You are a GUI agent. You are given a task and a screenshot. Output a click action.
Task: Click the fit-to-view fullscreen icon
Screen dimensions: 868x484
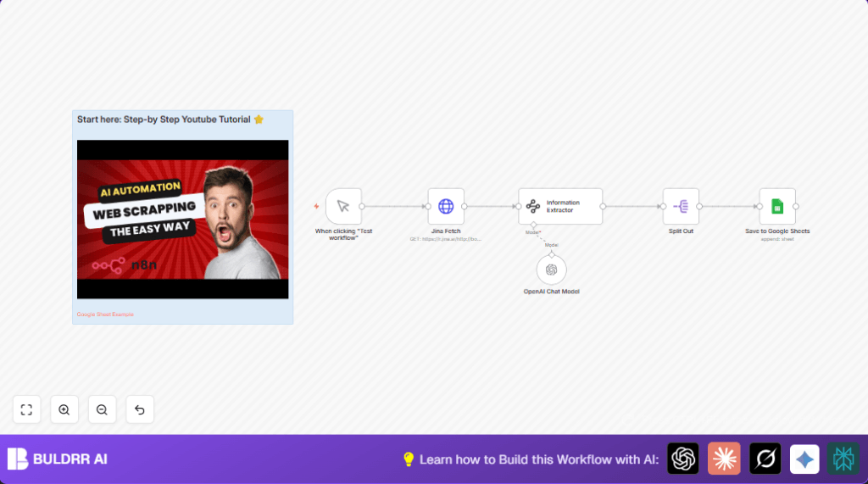[x=26, y=409]
